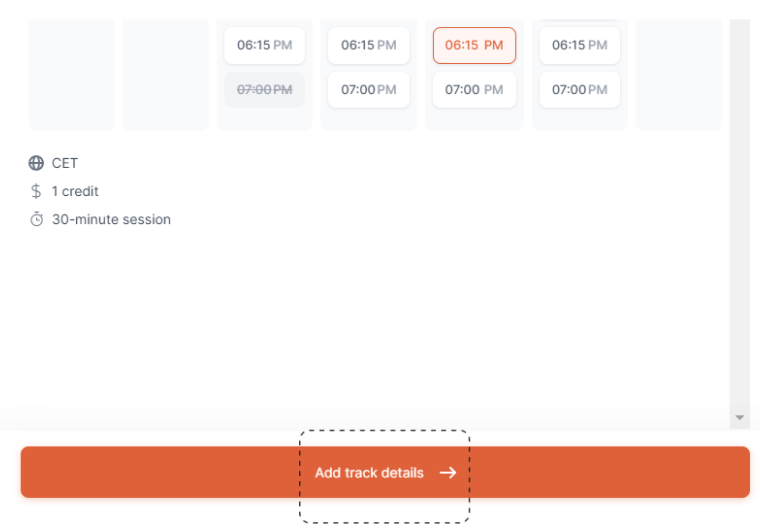Select the highlighted orange 06:15 PM slot
The height and width of the screenshot is (532, 760).
(474, 46)
